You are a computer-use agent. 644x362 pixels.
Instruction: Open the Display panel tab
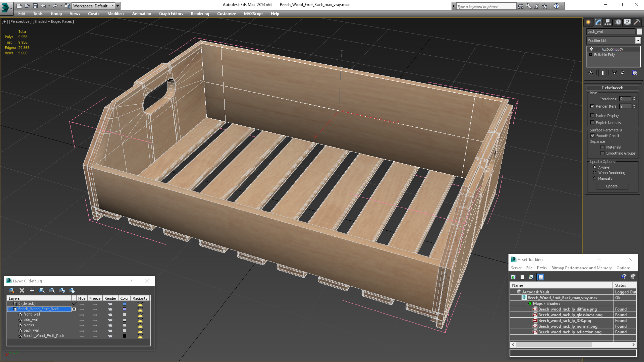click(x=627, y=22)
